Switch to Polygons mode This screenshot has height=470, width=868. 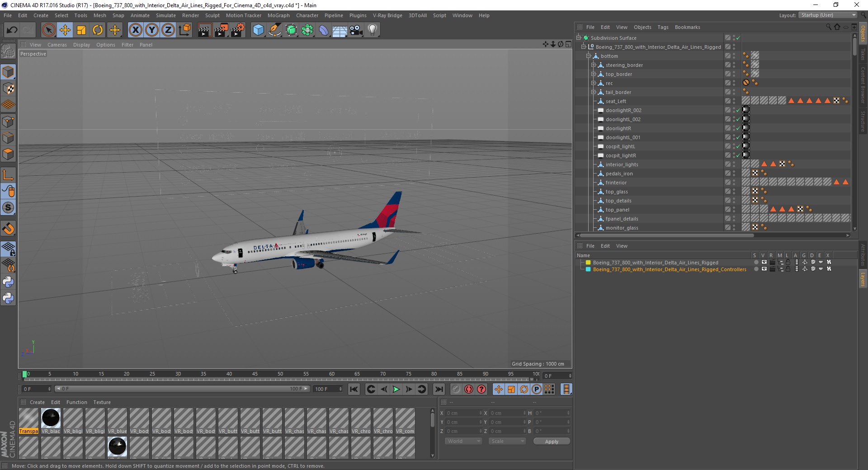tap(8, 154)
